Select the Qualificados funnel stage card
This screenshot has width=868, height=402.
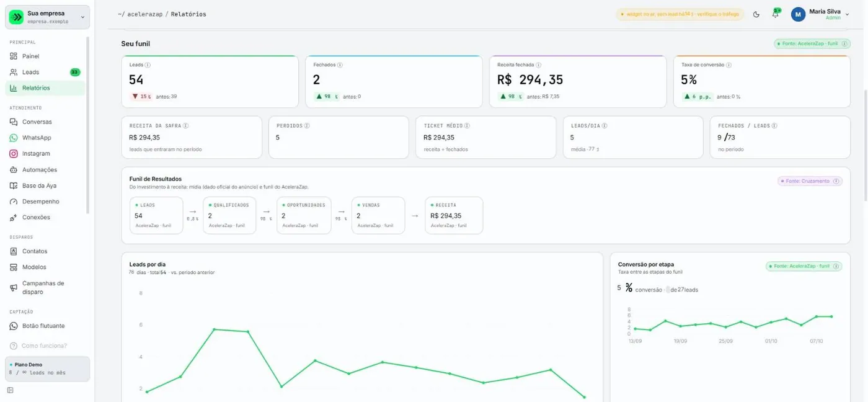tap(229, 215)
